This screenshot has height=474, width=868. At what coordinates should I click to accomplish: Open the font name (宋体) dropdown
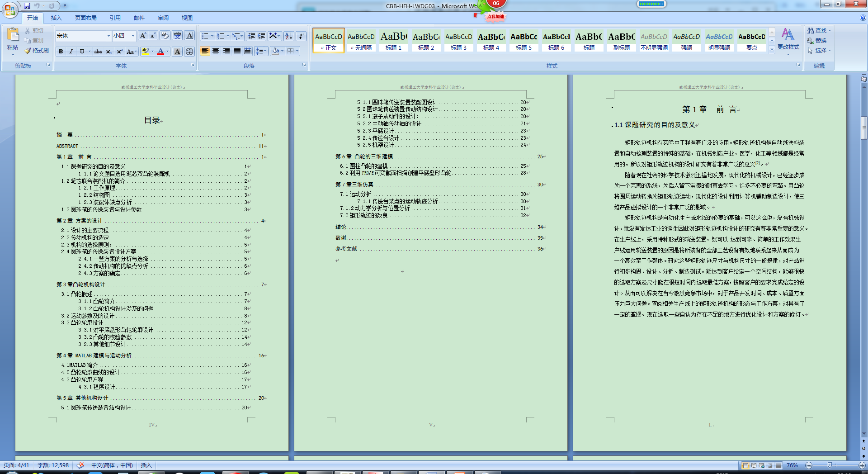108,36
